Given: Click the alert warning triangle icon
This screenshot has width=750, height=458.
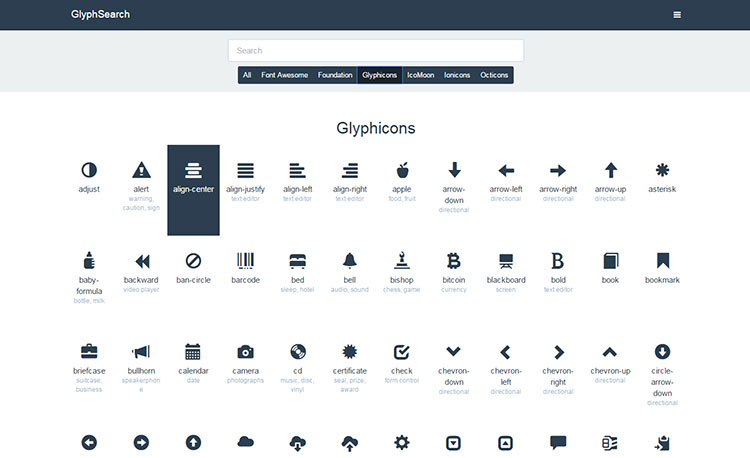Looking at the screenshot, I should pos(141,170).
